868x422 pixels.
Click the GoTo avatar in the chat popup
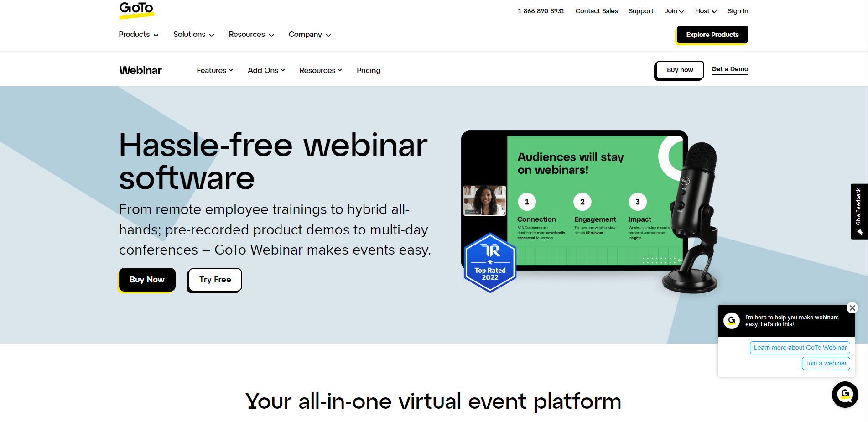(x=732, y=321)
